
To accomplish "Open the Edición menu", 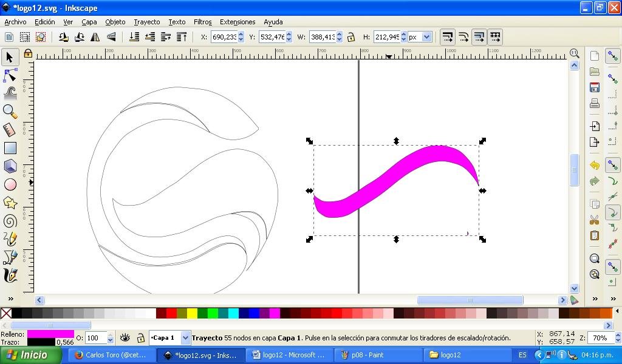I will [45, 22].
